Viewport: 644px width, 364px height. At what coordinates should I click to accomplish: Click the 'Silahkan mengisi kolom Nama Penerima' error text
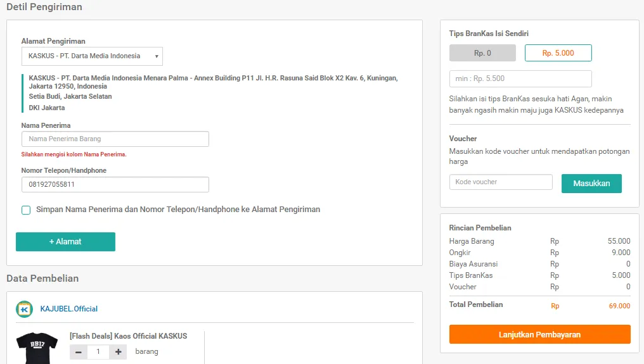pyautogui.click(x=74, y=154)
